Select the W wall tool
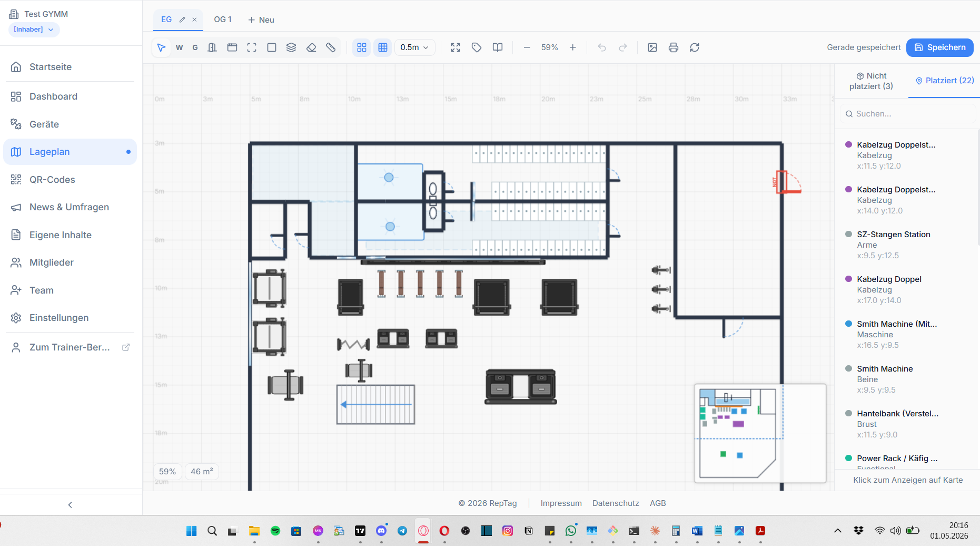980x546 pixels. (179, 47)
